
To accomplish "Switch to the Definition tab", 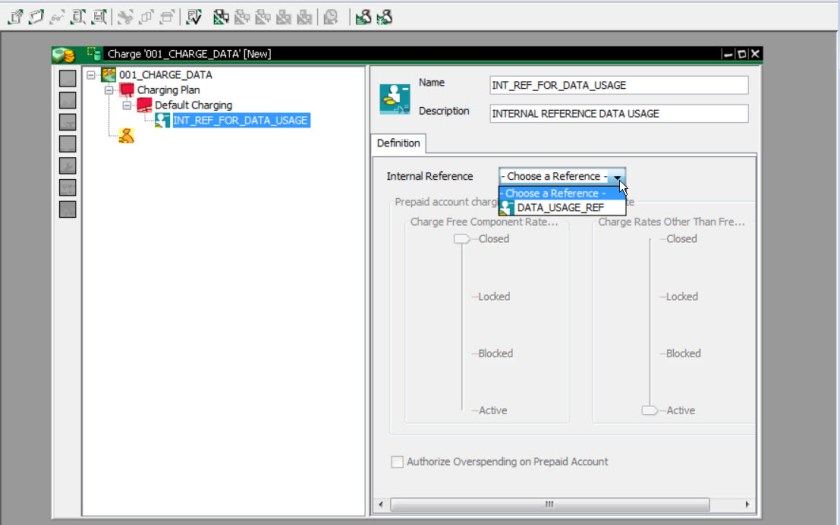I will pos(399,144).
